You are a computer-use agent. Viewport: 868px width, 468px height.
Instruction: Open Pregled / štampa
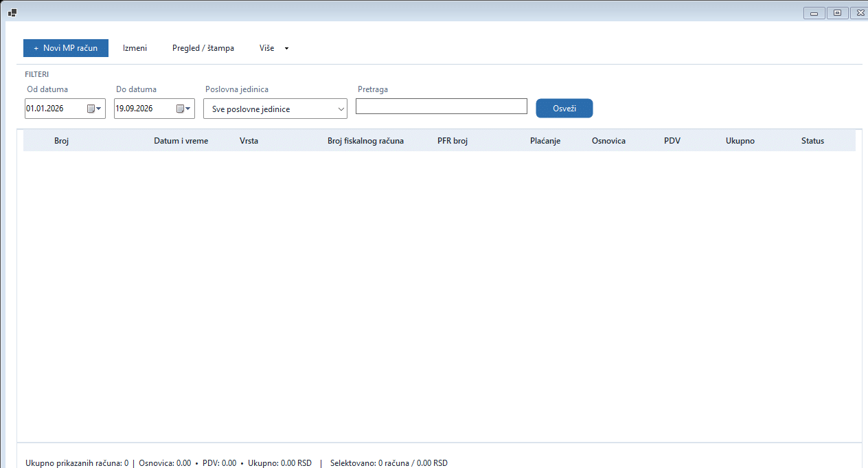[x=203, y=48]
